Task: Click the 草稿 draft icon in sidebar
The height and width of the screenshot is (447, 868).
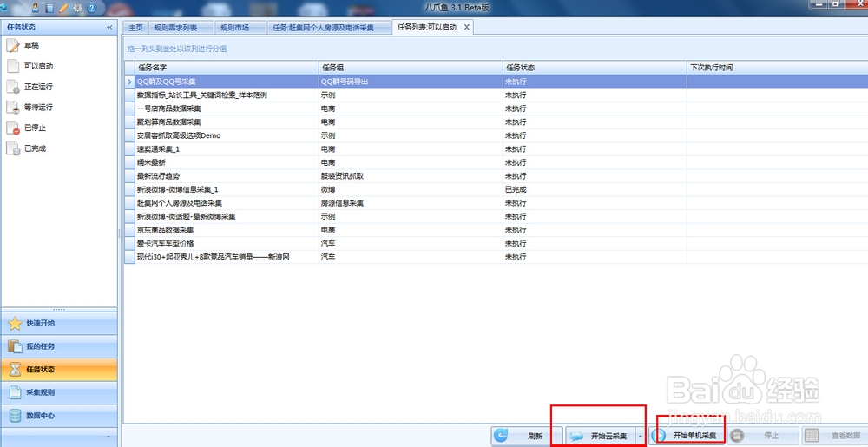Action: pos(13,45)
